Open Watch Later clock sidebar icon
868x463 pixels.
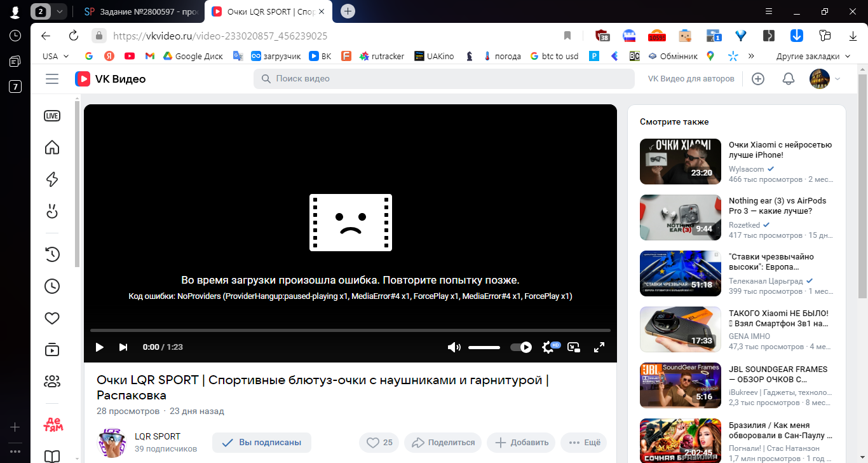click(52, 286)
